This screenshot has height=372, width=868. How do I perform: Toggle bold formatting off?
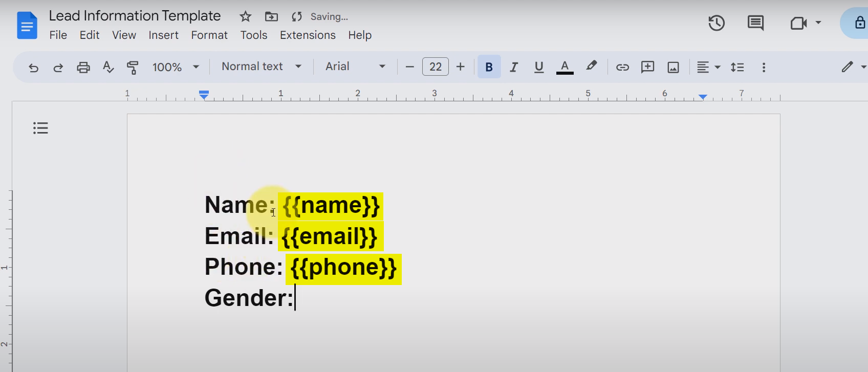coord(489,67)
